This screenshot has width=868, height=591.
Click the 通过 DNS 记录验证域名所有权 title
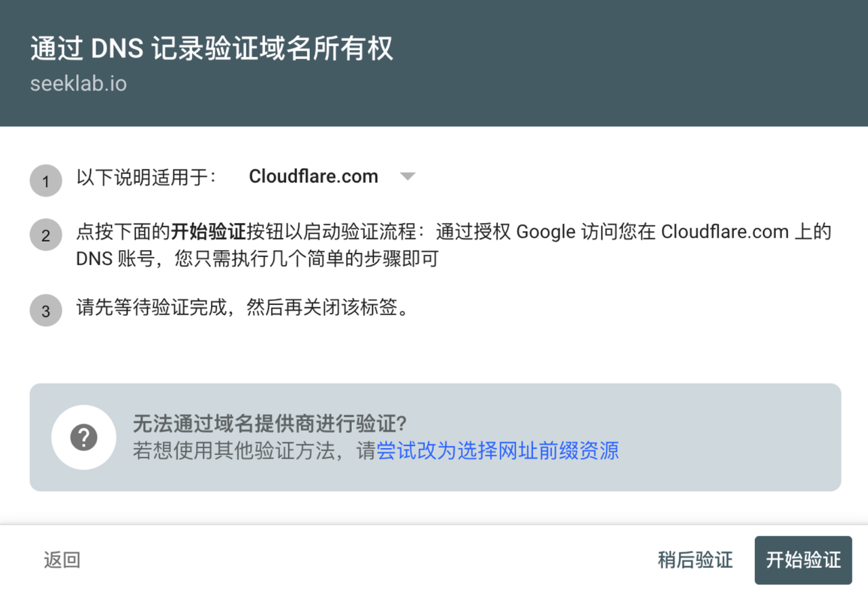[x=212, y=49]
